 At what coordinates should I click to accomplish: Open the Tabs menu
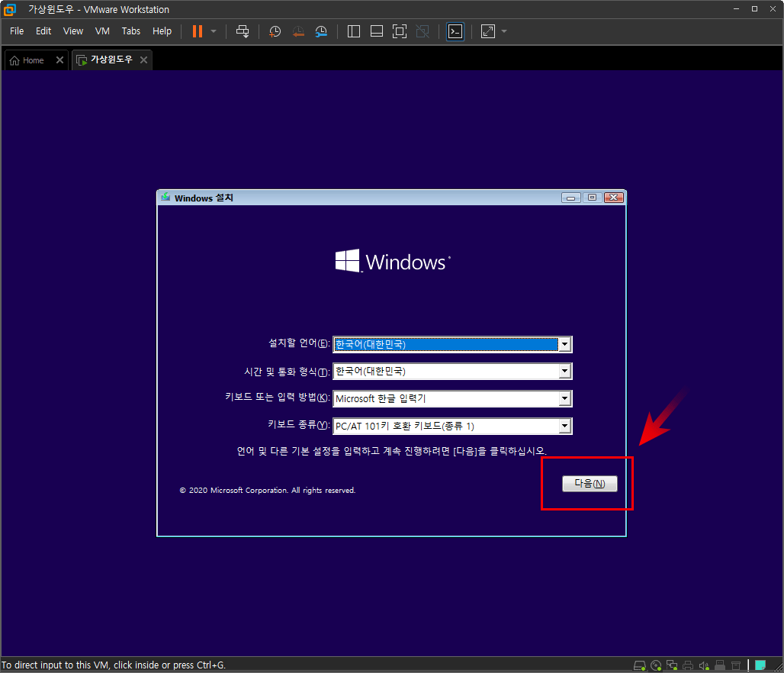(131, 31)
